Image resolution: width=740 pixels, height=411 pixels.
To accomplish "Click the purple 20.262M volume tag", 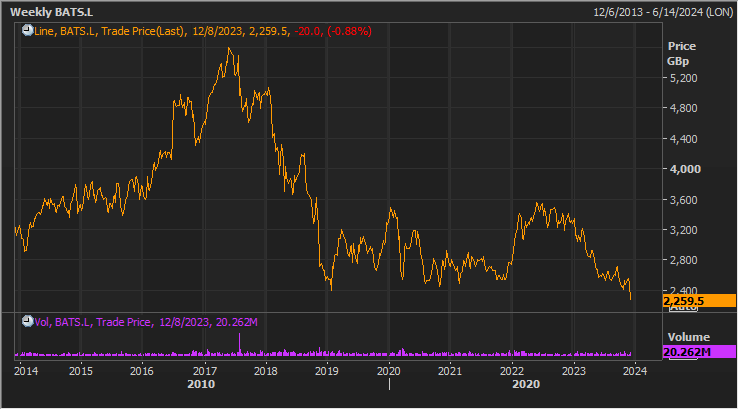I will coord(699,352).
